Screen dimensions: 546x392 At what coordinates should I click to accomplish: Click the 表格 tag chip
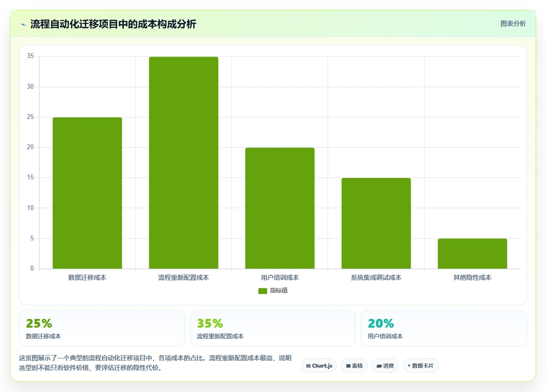click(354, 366)
